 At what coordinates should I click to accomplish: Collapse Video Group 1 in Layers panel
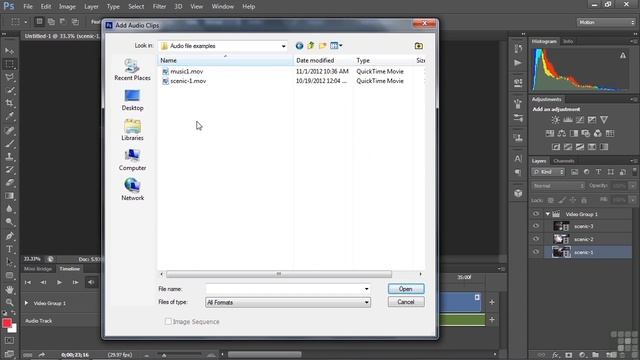548,214
